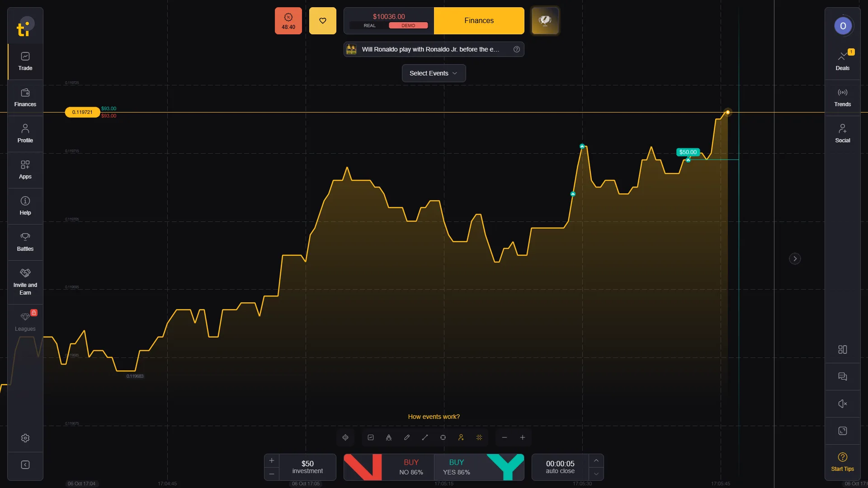The width and height of the screenshot is (868, 488).
Task: Open the Deals panel
Action: [842, 61]
